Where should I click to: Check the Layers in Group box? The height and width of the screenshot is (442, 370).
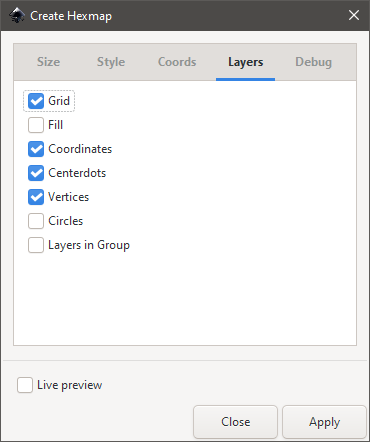coord(36,245)
